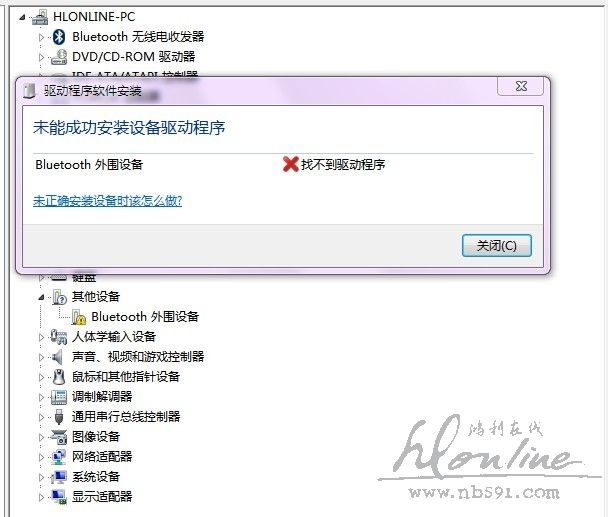Click the warning icon for Bluetooth 外围设备
This screenshot has width=608, height=517.
pos(79,317)
